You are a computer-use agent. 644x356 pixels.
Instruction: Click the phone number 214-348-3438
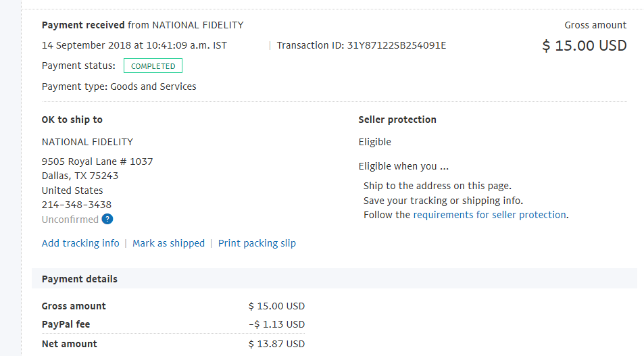click(76, 205)
